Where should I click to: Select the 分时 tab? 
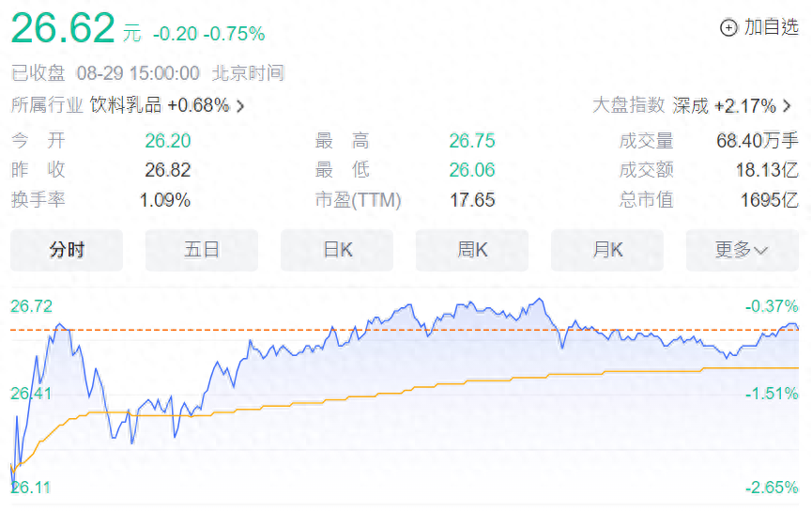(67, 250)
